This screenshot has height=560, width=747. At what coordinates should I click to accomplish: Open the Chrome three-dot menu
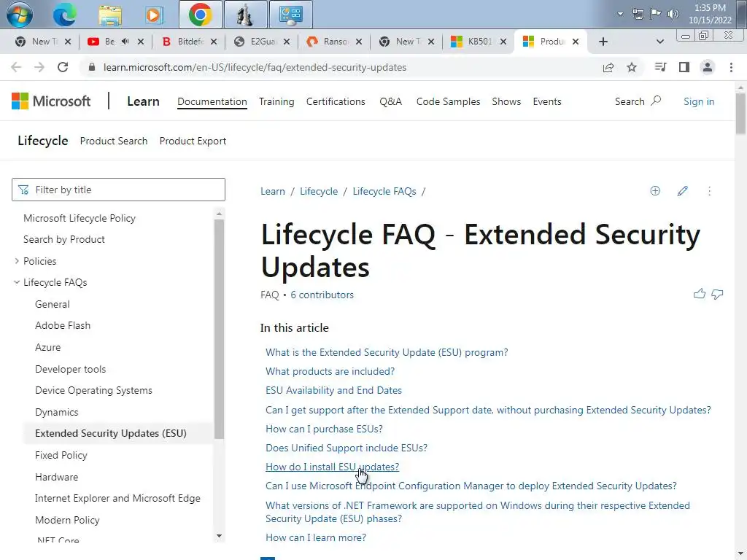pos(731,67)
